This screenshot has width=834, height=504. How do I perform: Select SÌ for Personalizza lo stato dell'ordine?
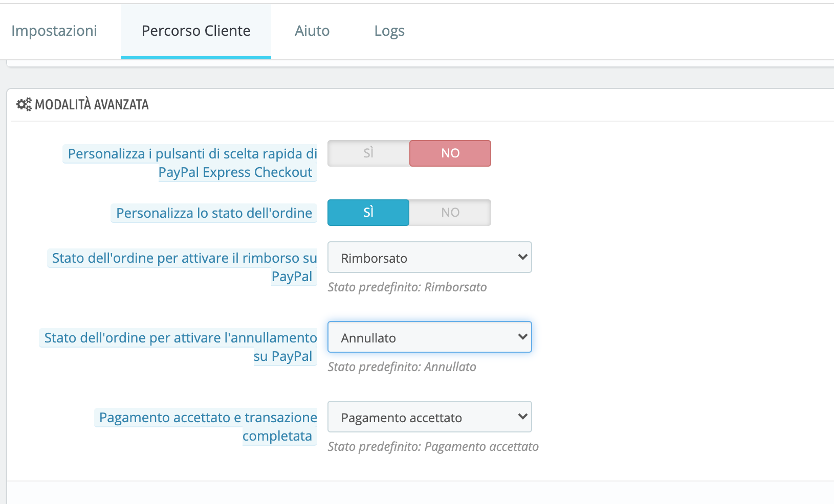[368, 213]
